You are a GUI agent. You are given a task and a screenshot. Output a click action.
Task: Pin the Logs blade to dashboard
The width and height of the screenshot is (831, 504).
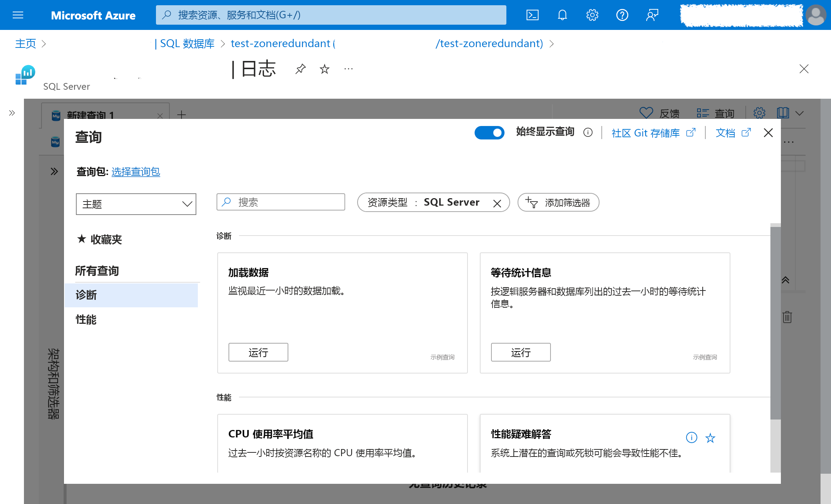coord(300,69)
